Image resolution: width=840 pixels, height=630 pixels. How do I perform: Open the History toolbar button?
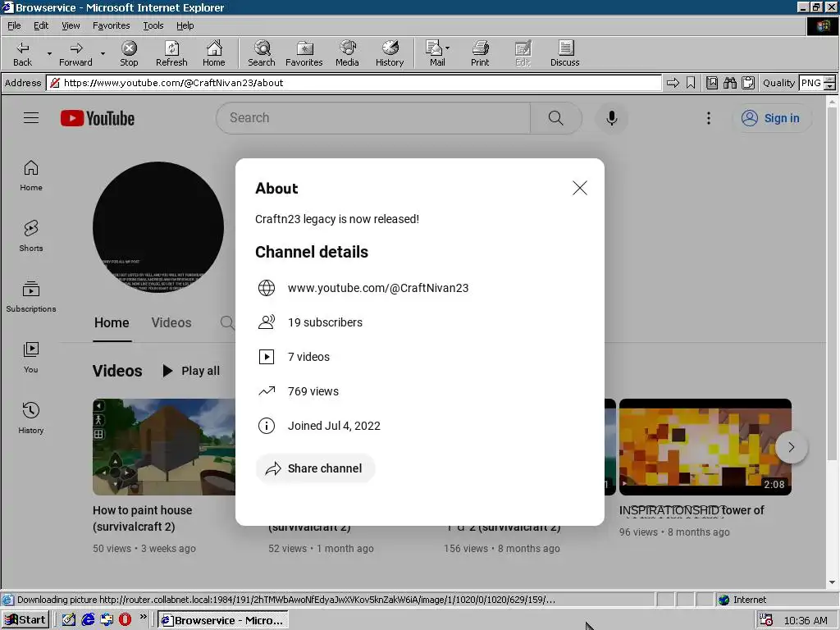tap(390, 53)
